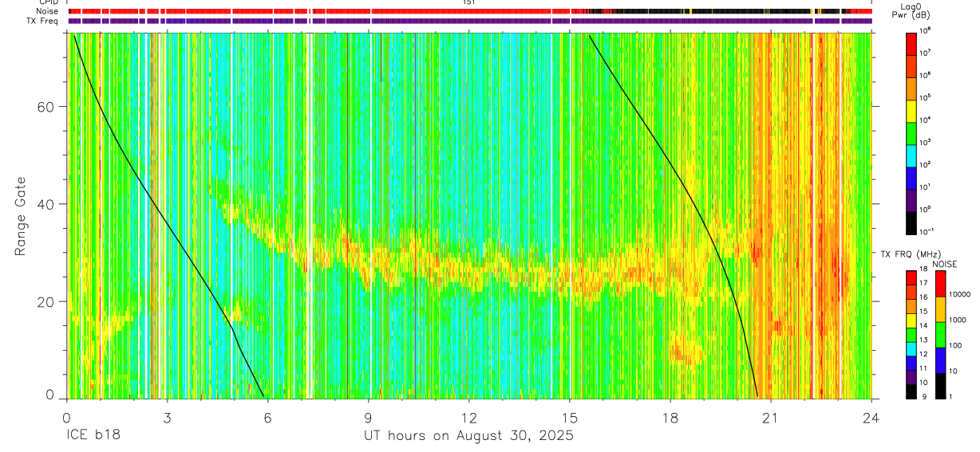Click the black segment of NOISE colorbar
This screenshot has width=980, height=452.
tap(940, 386)
